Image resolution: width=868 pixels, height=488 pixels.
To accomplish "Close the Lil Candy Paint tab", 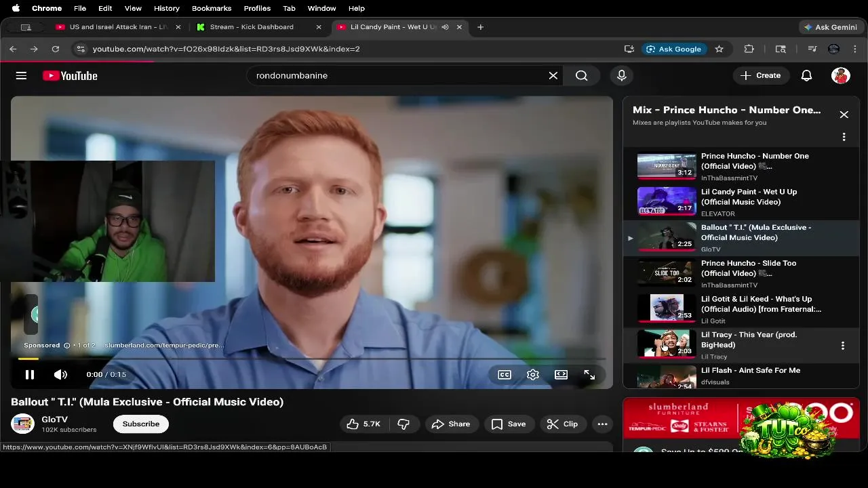I will (459, 27).
